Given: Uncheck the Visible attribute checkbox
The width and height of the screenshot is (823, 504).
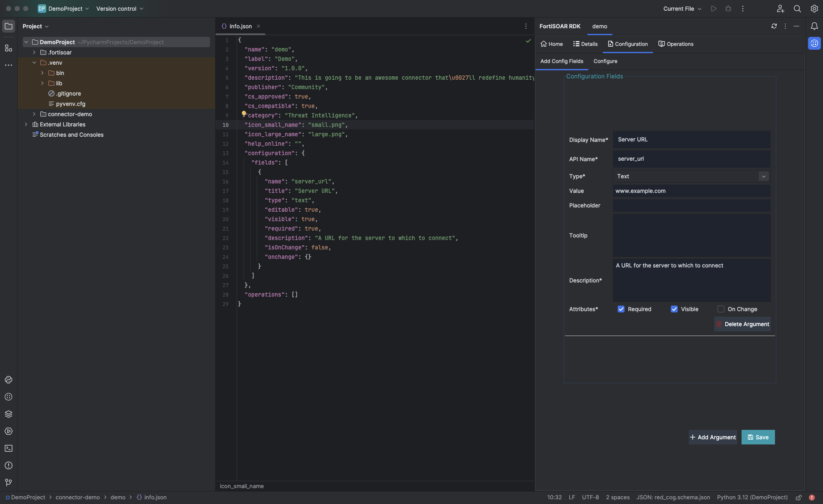Looking at the screenshot, I should (674, 309).
